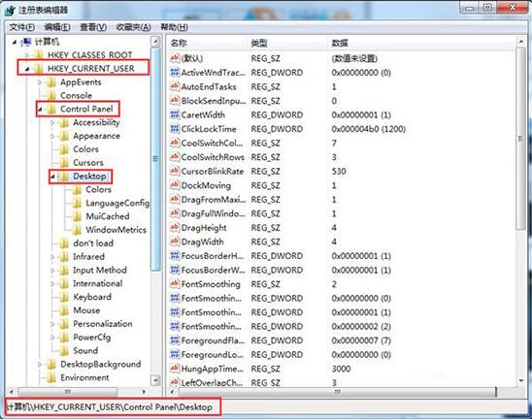Image resolution: width=532 pixels, height=420 pixels.
Task: Click the Mouse key folder icon
Action: coord(64,310)
